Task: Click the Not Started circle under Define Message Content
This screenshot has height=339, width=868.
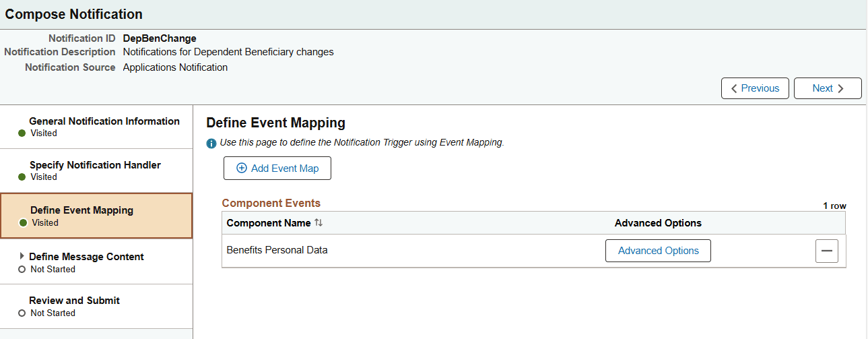Action: point(22,270)
